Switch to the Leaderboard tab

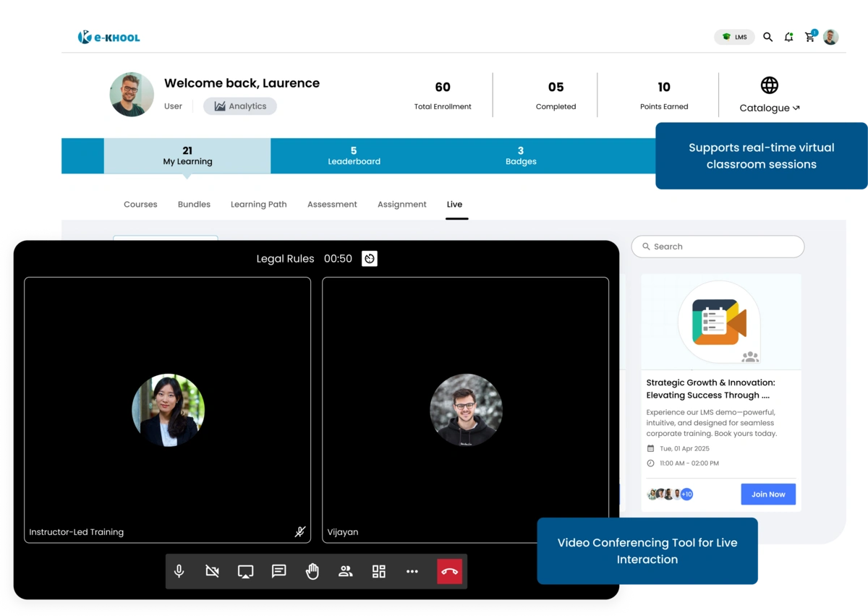coord(354,155)
